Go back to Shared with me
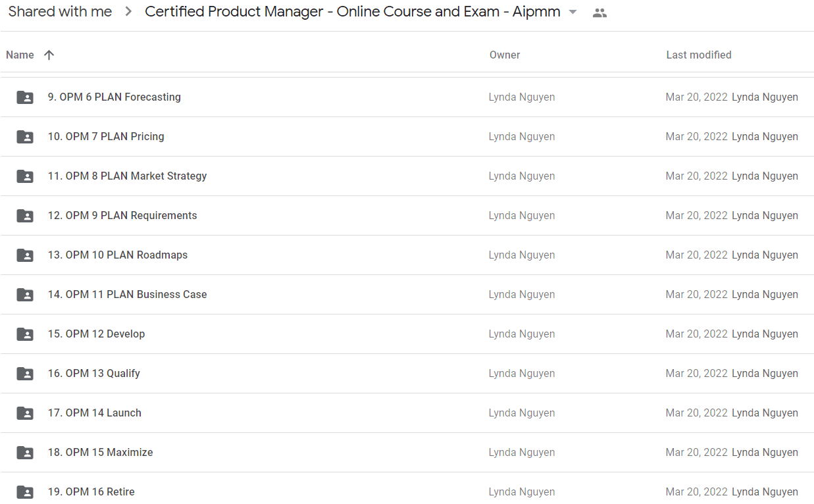814x504 pixels. [x=60, y=12]
